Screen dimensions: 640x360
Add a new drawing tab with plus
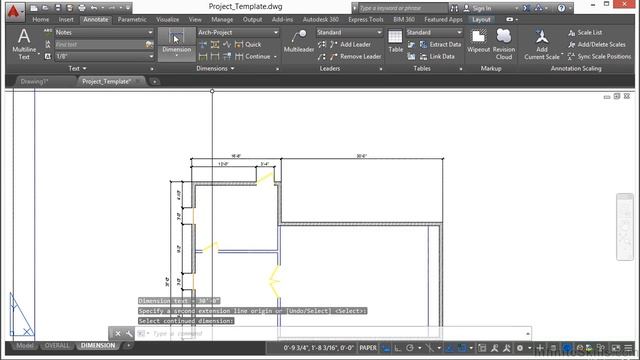[x=155, y=82]
